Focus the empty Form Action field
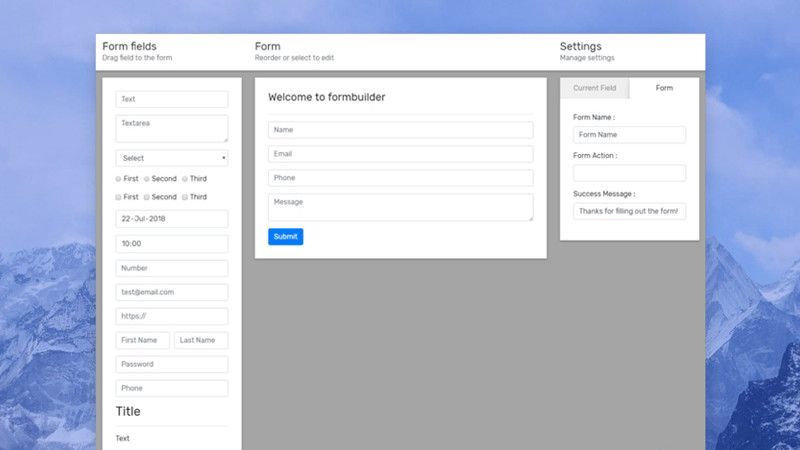 (x=629, y=173)
